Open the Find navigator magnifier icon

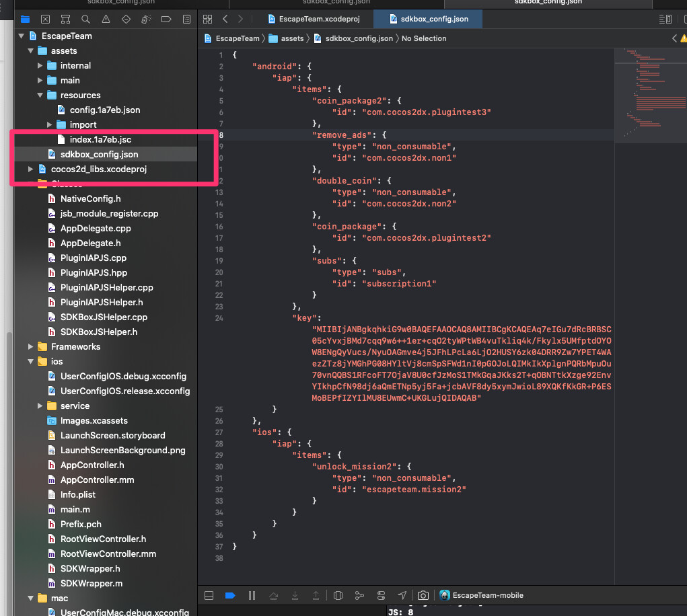pos(85,19)
